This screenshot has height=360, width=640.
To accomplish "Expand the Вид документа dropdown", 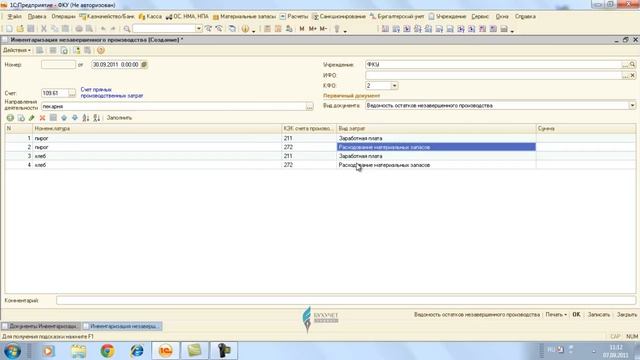I will 632,105.
